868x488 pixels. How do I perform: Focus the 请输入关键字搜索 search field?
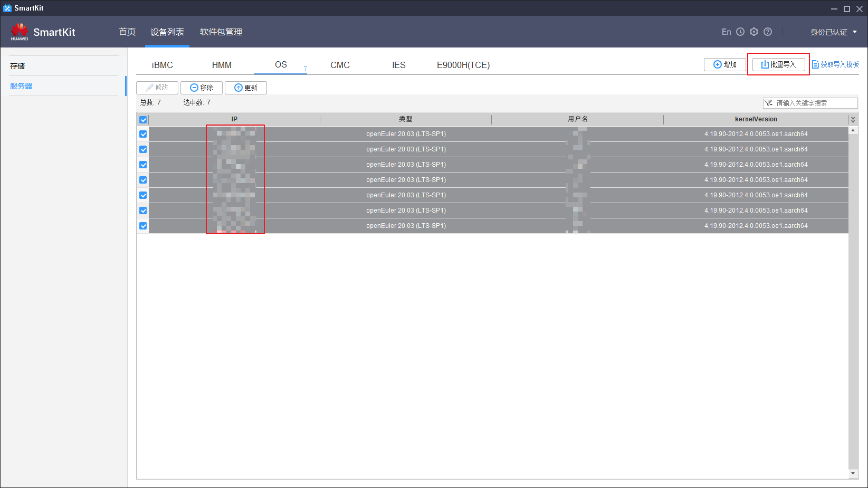coord(810,103)
